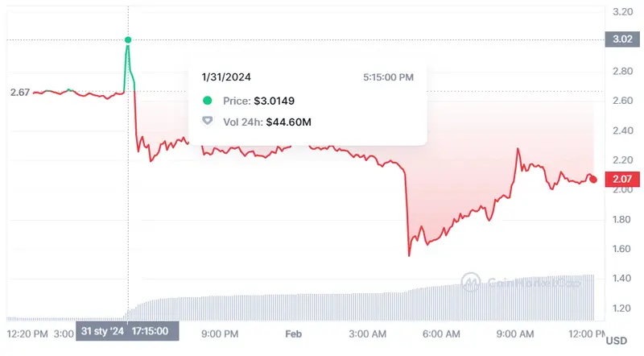Click the Feb marker on the time axis
This screenshot has width=644, height=356.
(x=296, y=332)
